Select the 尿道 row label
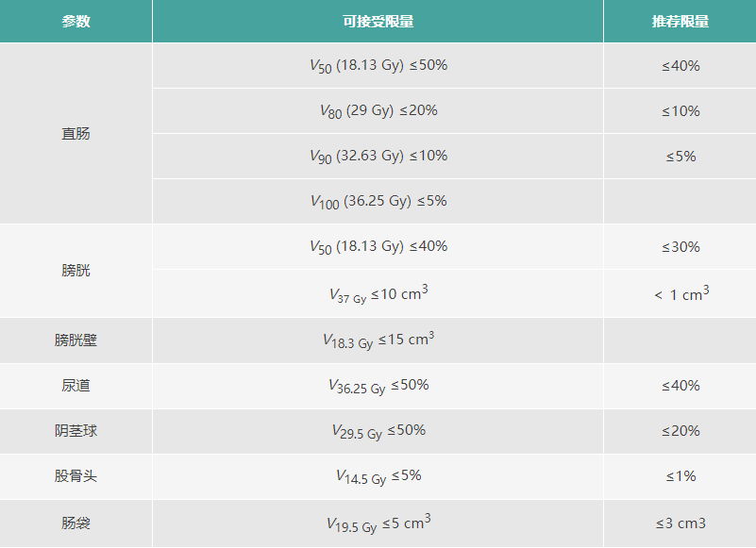This screenshot has width=756, height=548. pyautogui.click(x=76, y=386)
